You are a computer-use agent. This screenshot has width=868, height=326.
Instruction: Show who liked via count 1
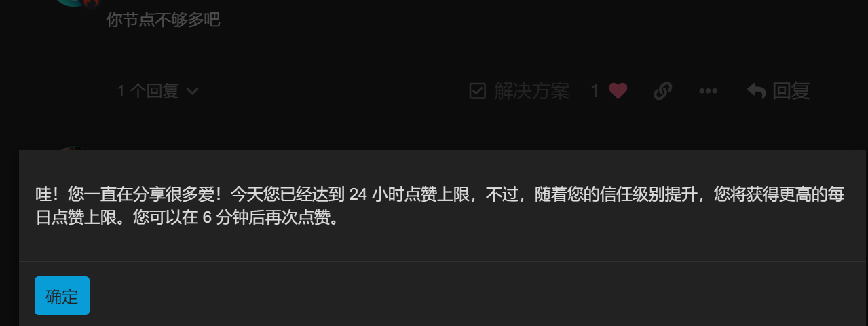[x=595, y=91]
